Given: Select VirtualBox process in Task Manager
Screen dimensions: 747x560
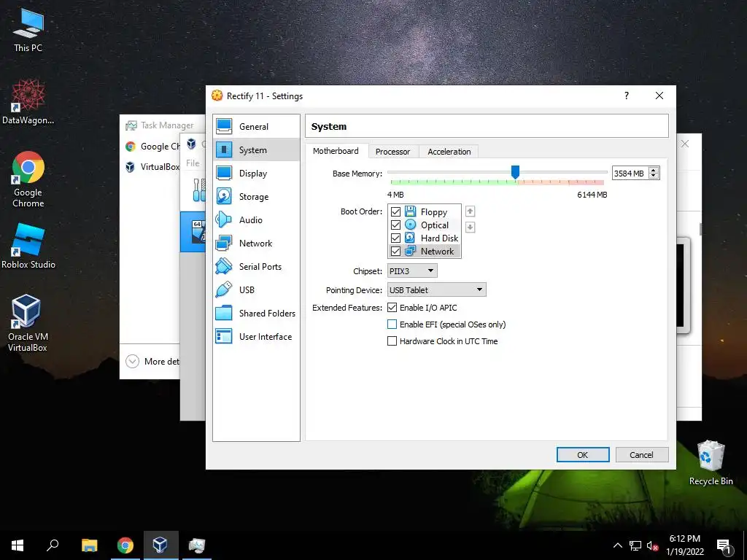Looking at the screenshot, I should [x=152, y=167].
